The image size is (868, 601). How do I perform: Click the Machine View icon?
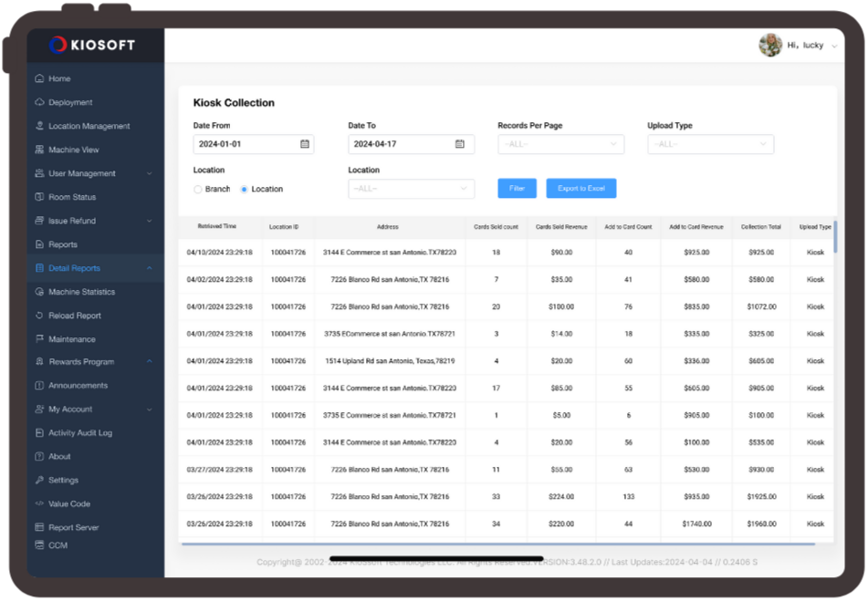39,150
